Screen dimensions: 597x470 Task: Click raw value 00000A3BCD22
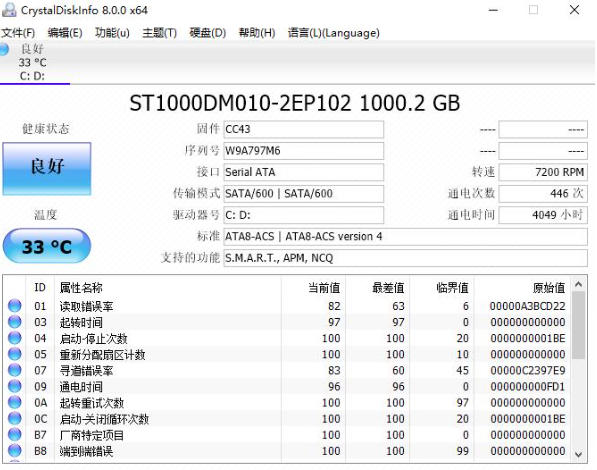pos(527,306)
